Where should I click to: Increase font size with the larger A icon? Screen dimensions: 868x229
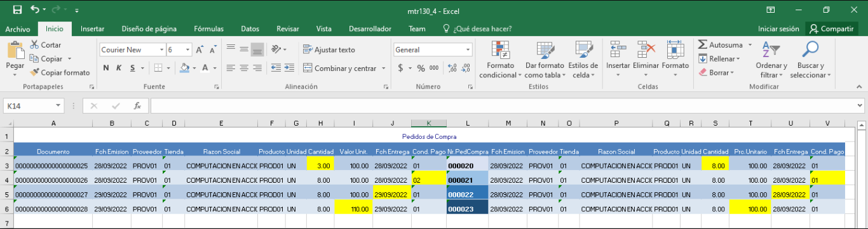pyautogui.click(x=200, y=49)
